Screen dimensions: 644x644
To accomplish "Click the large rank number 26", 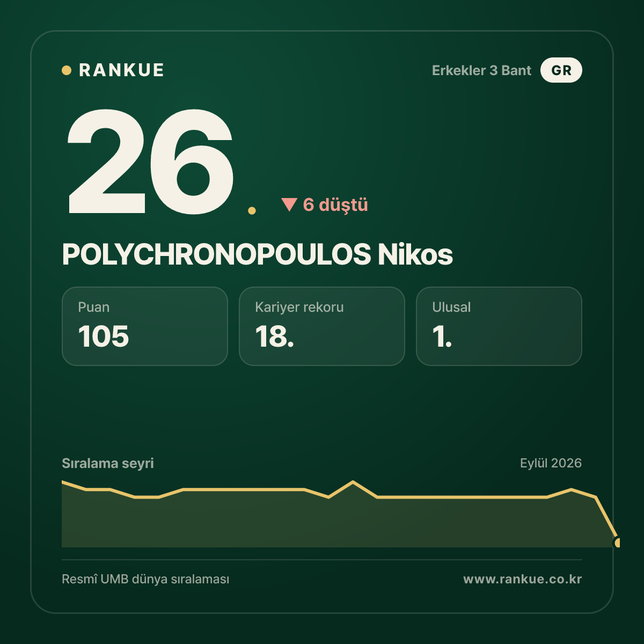I will click(x=150, y=161).
